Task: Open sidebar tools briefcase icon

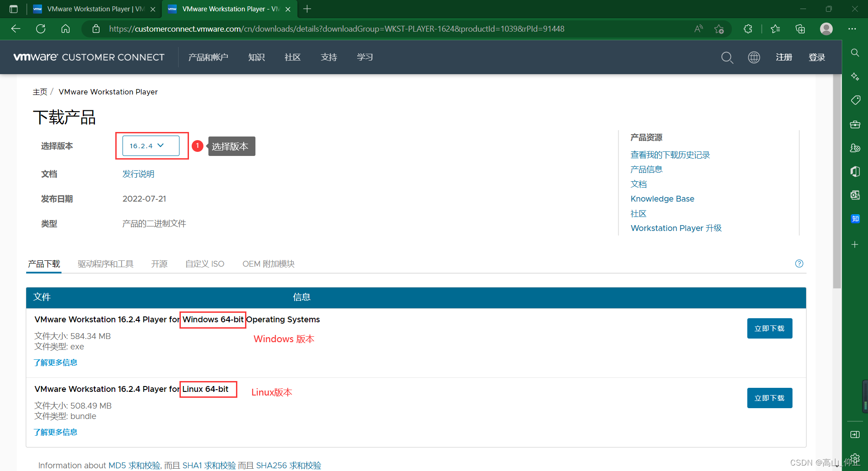Action: click(855, 124)
